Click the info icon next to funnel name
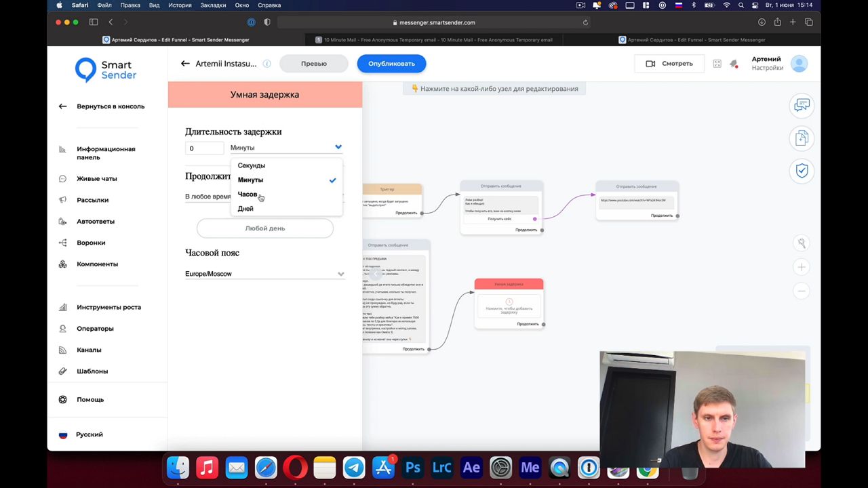This screenshot has height=488, width=868. tap(267, 64)
